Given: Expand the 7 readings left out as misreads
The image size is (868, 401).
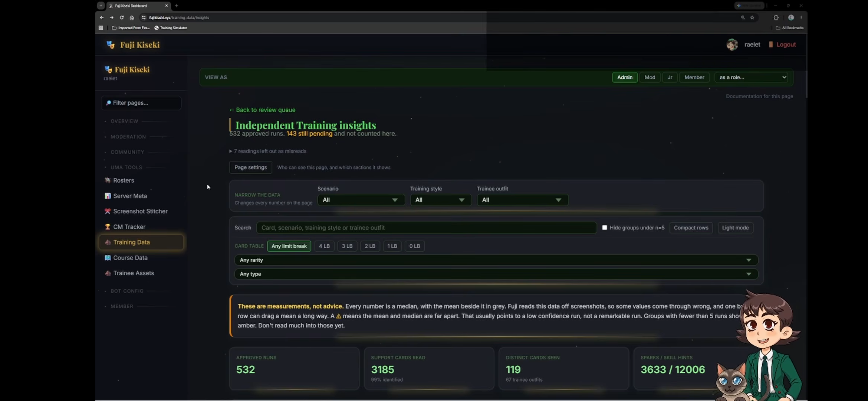Looking at the screenshot, I should coord(268,151).
